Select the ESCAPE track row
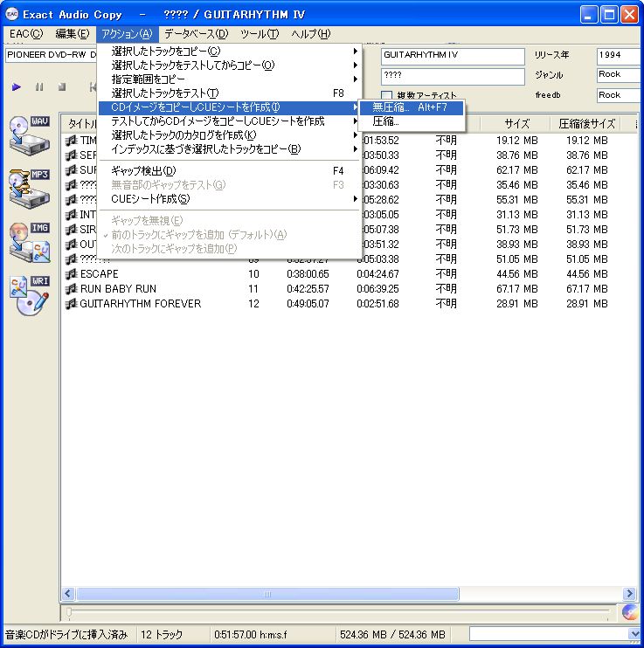This screenshot has height=648, width=644. tap(349, 274)
